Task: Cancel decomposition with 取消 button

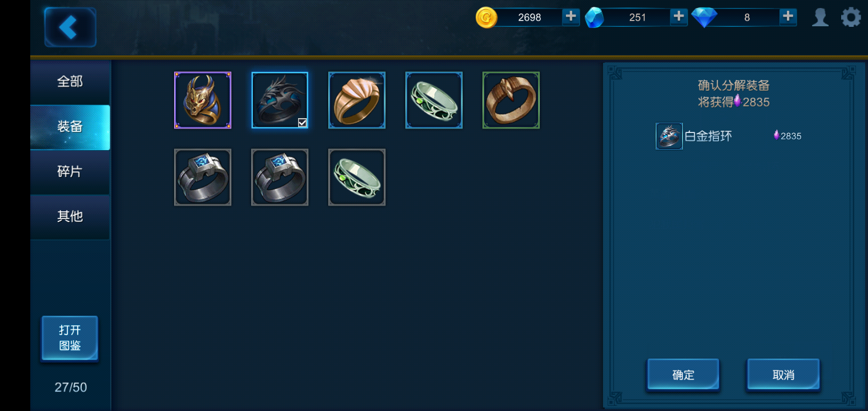Action: (x=783, y=374)
